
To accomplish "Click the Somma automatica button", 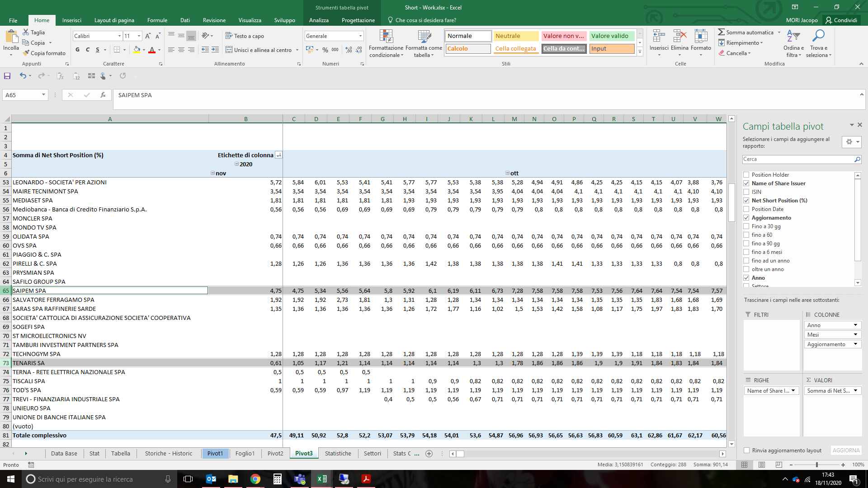I will pyautogui.click(x=746, y=33).
